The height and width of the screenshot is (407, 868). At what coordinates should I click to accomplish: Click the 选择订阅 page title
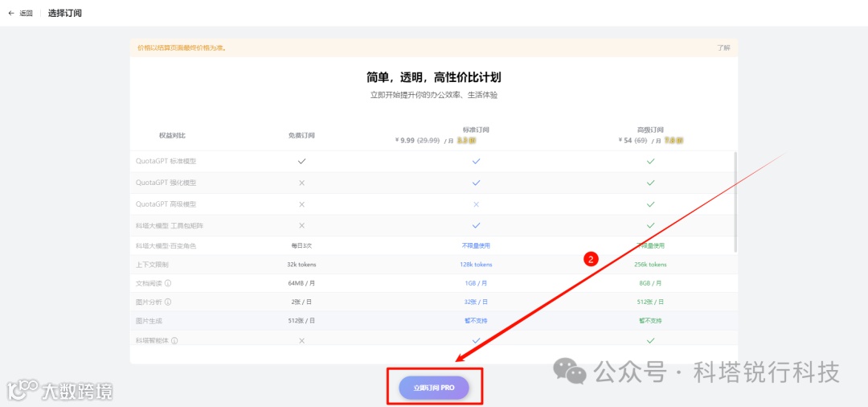pyautogui.click(x=65, y=14)
